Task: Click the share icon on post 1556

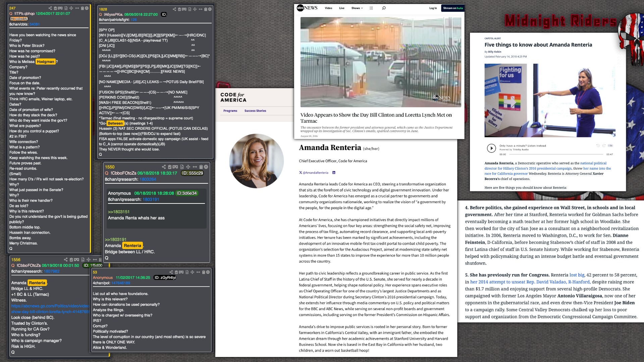Action: coord(66,260)
